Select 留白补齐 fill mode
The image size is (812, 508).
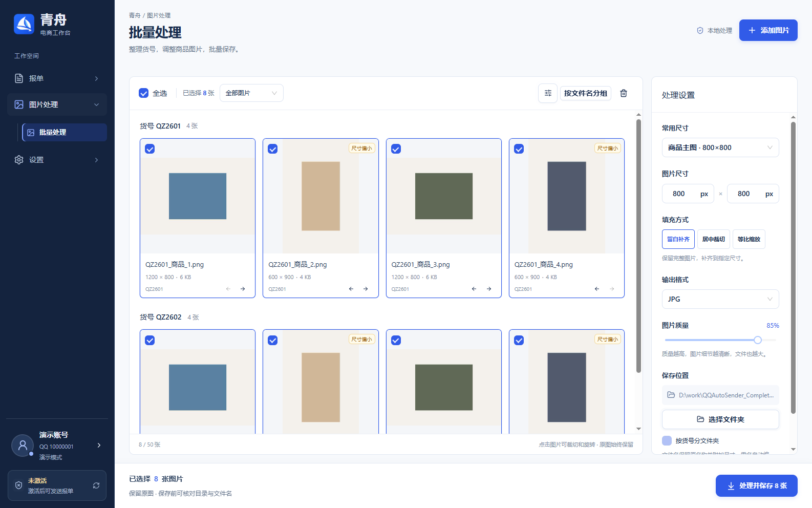(678, 239)
